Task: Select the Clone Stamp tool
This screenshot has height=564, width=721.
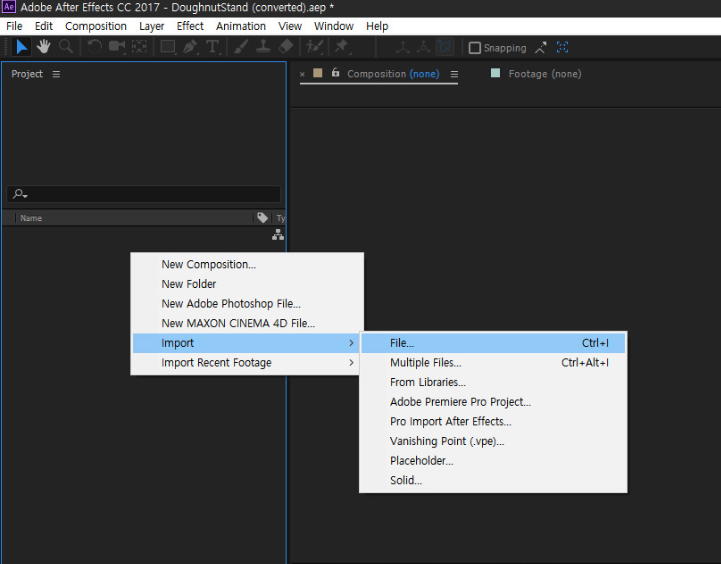Action: coord(263,47)
